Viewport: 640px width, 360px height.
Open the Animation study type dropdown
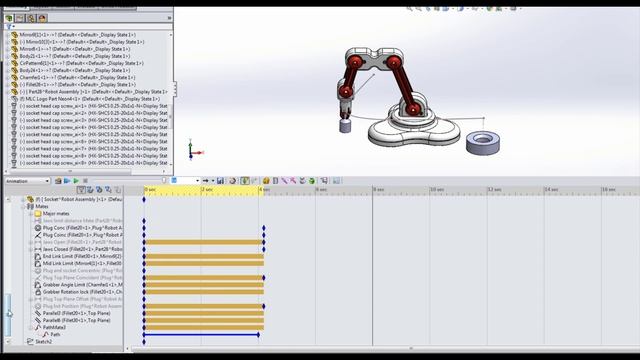[x=27, y=181]
